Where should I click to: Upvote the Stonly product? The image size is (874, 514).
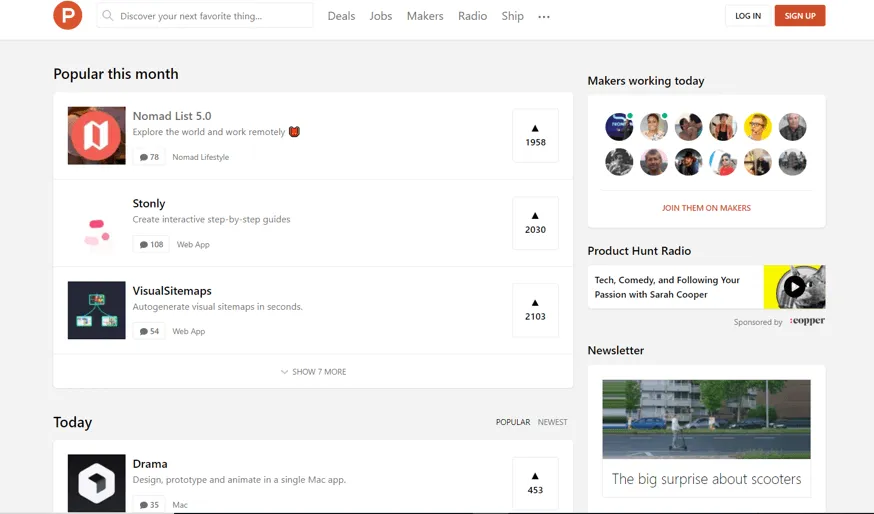(535, 222)
